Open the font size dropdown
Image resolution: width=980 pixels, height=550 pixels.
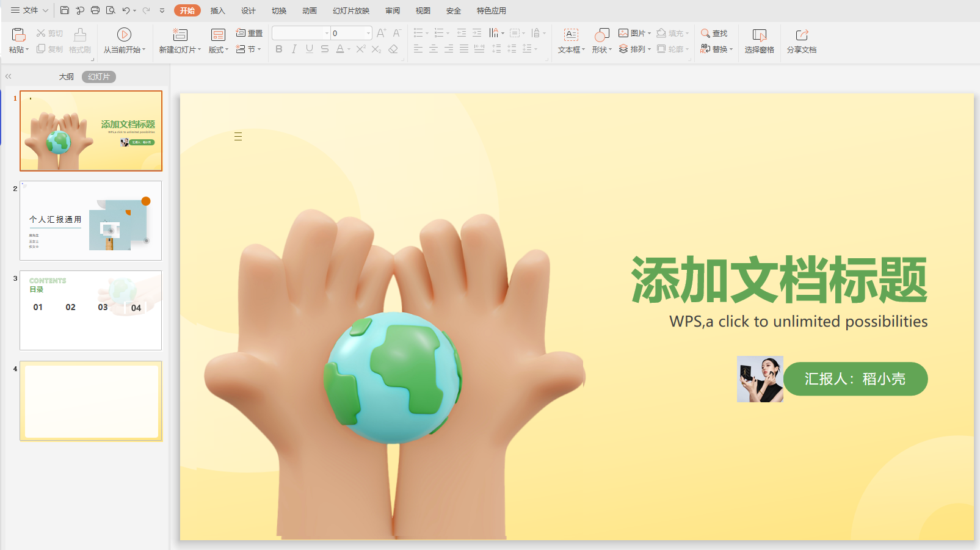coord(367,32)
